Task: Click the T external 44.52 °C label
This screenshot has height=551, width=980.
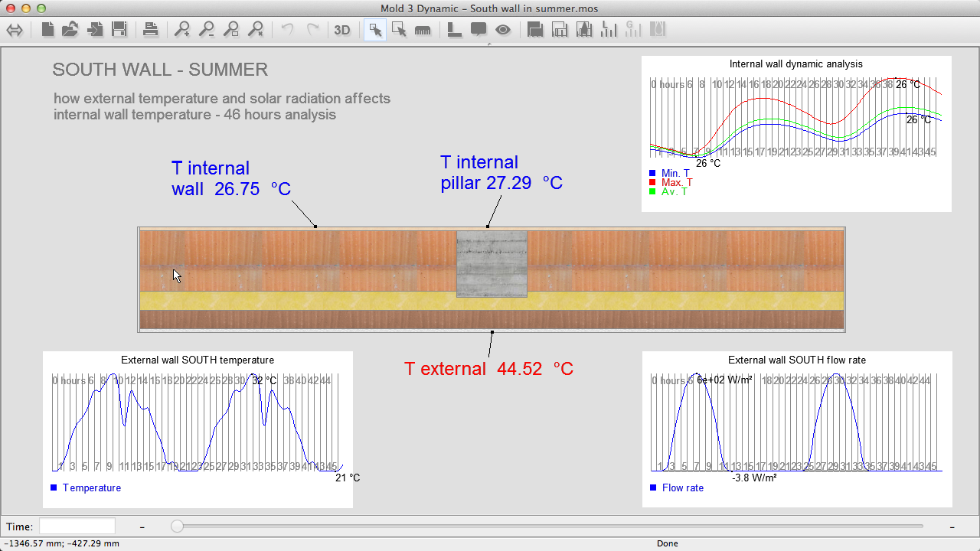Action: click(x=488, y=369)
